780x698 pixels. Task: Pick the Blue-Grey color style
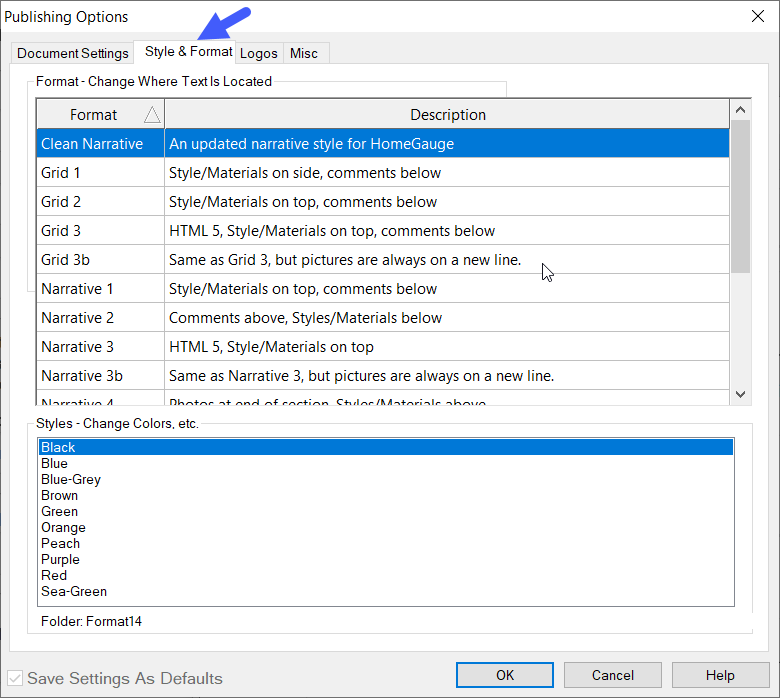pos(71,479)
